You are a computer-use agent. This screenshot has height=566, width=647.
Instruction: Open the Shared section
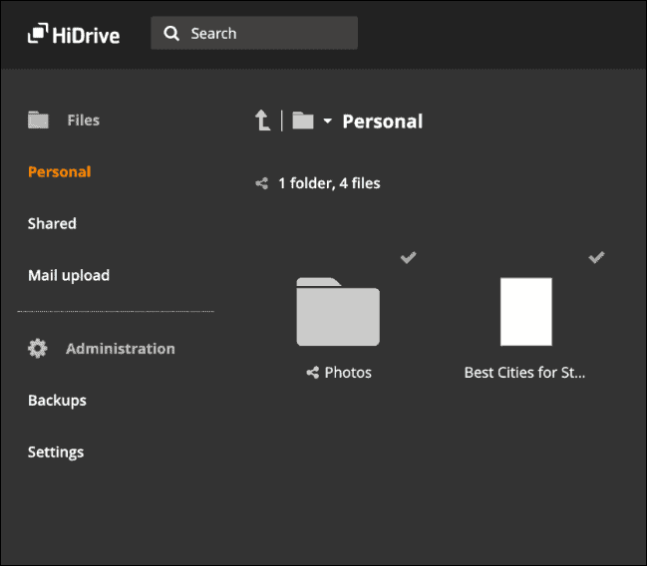click(x=52, y=223)
